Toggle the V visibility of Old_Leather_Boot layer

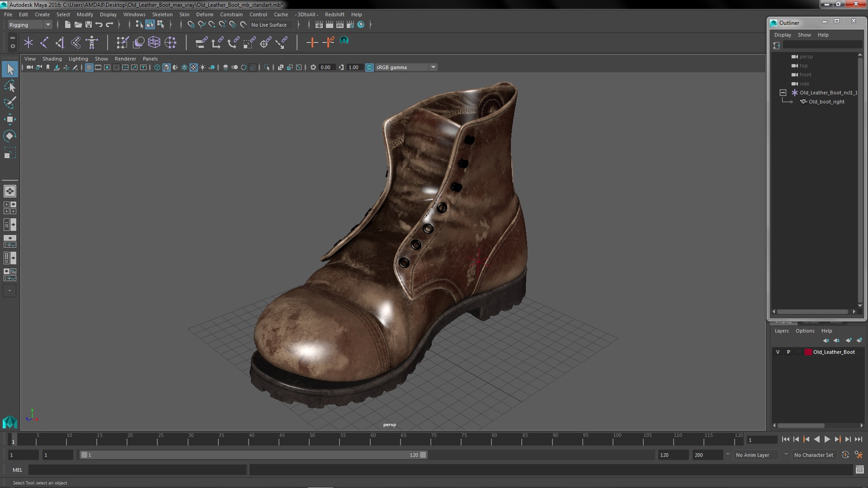point(778,352)
